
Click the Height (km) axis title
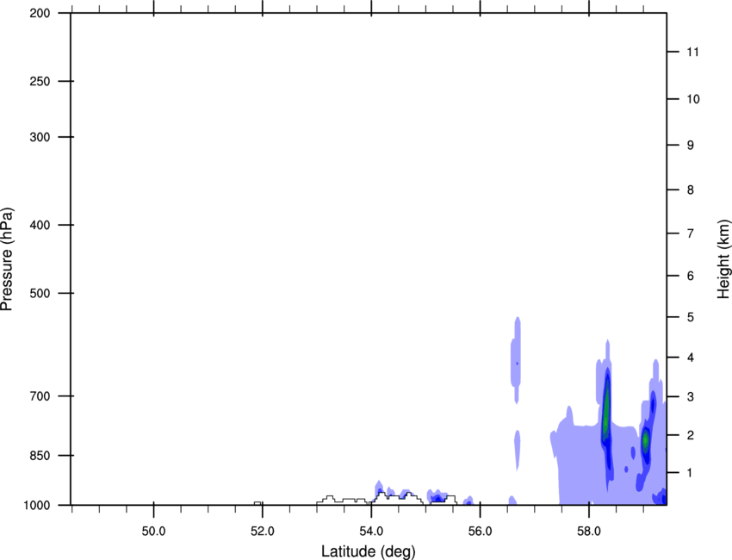[723, 258]
